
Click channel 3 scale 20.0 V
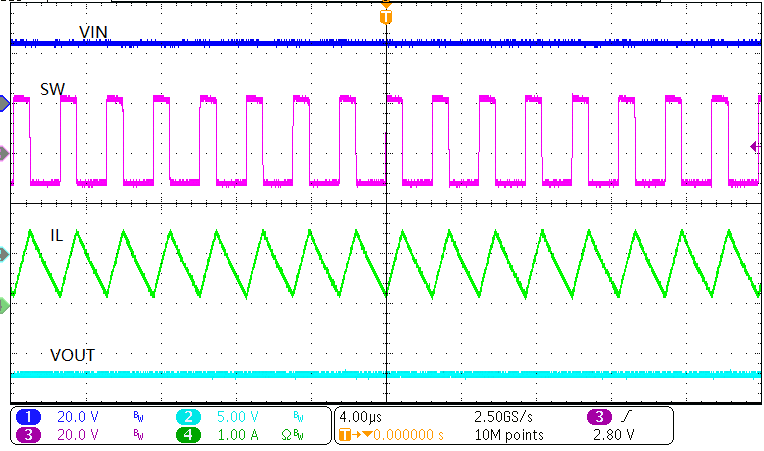tap(78, 434)
